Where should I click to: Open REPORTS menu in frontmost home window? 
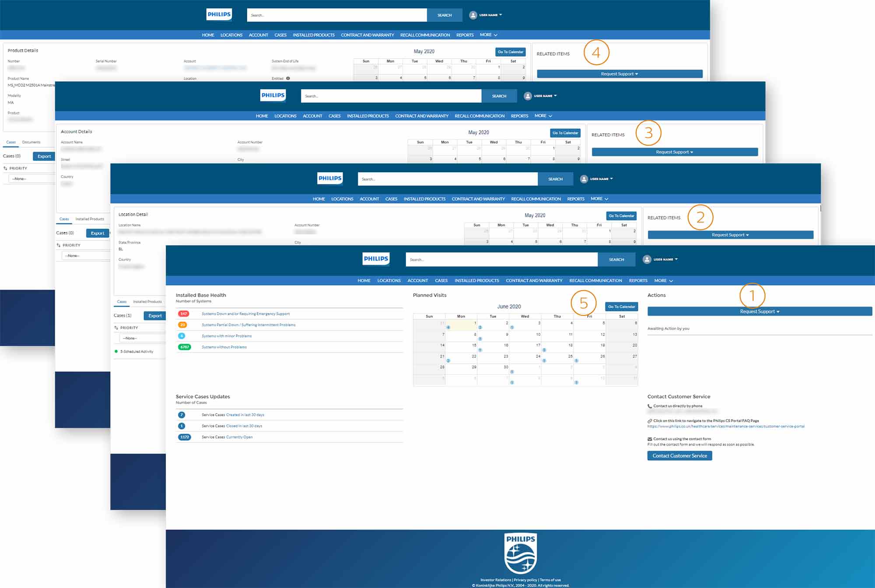(x=638, y=281)
